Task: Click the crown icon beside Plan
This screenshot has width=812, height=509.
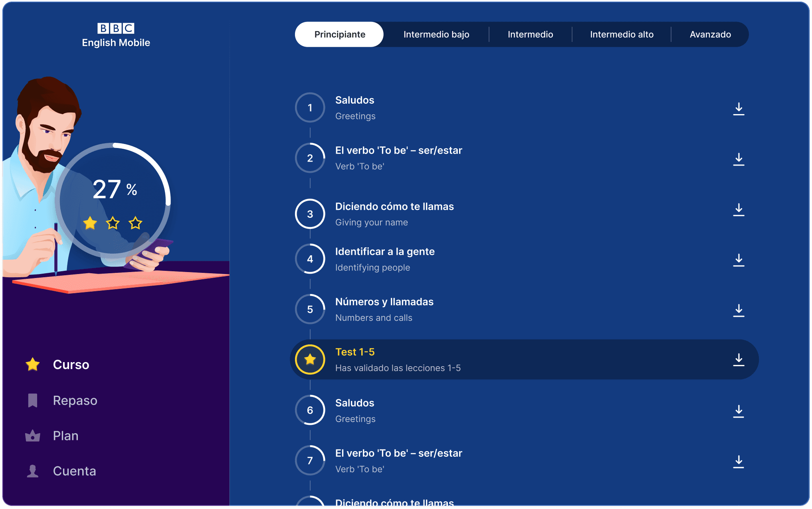Action: click(33, 436)
